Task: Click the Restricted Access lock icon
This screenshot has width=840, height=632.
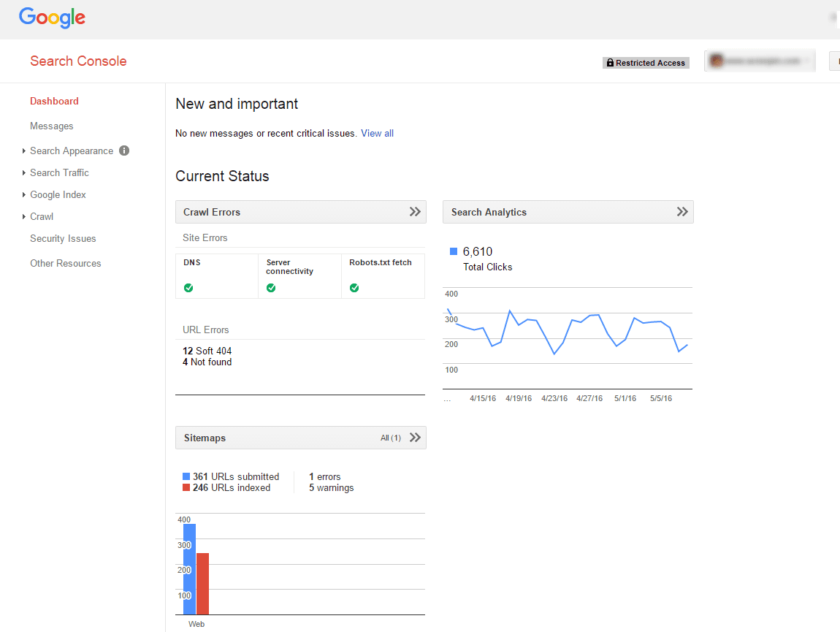Action: coord(610,63)
